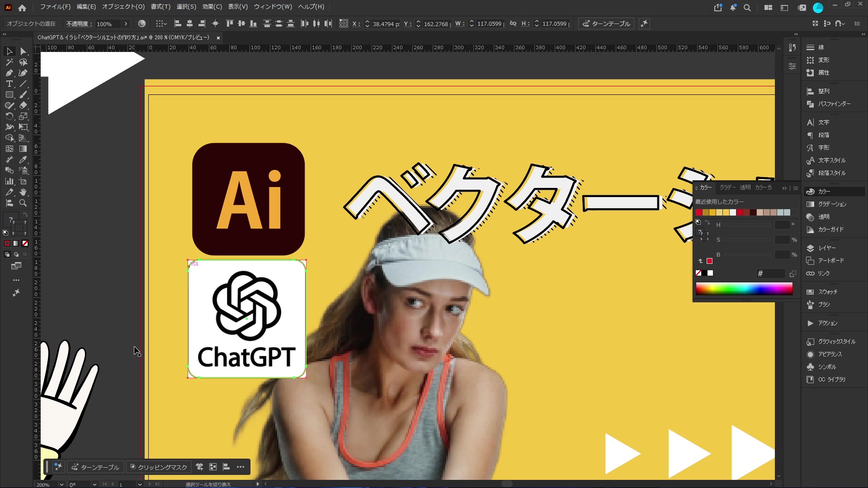Pick the Eyedropper tool
868x488 pixels.
(x=23, y=160)
